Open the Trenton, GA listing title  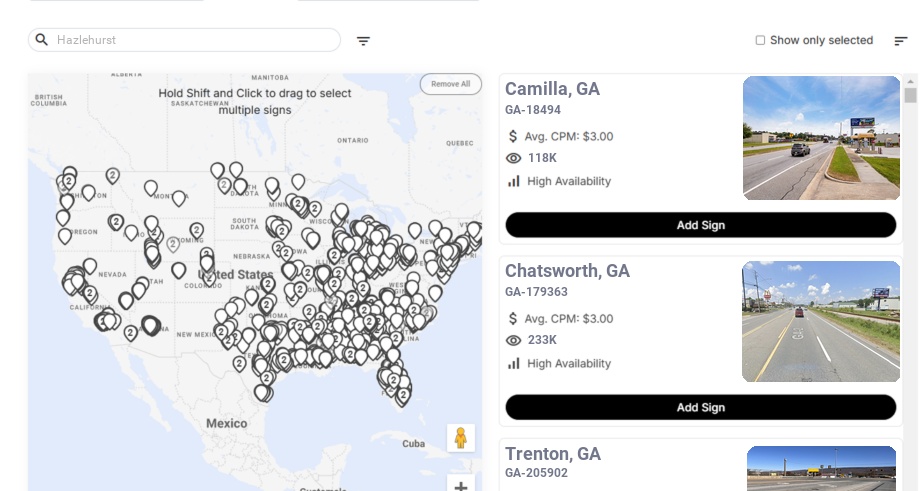tap(553, 454)
